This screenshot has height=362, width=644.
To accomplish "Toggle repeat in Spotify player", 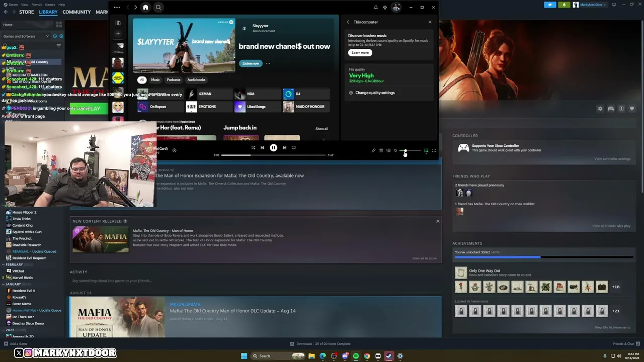I will click(294, 148).
